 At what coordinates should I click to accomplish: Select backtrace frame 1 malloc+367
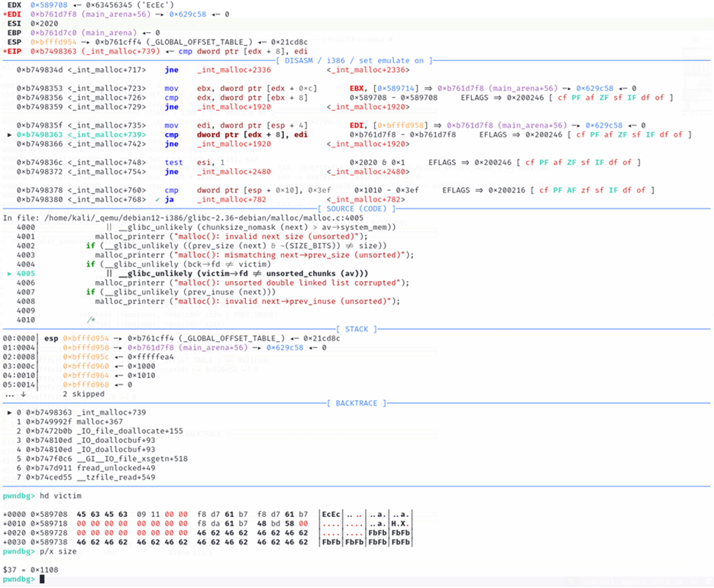point(69,422)
